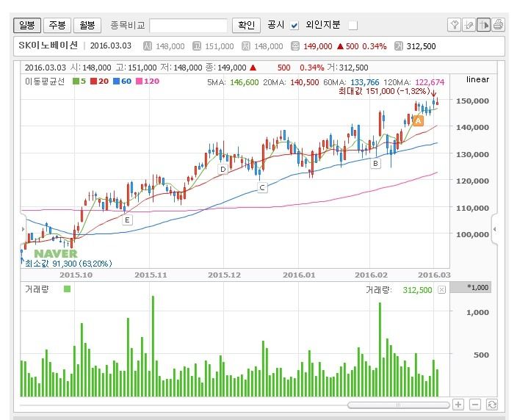Viewport: 517px width, 420px height.
Task: Click the 150,000 price axis label
Action: 472,101
